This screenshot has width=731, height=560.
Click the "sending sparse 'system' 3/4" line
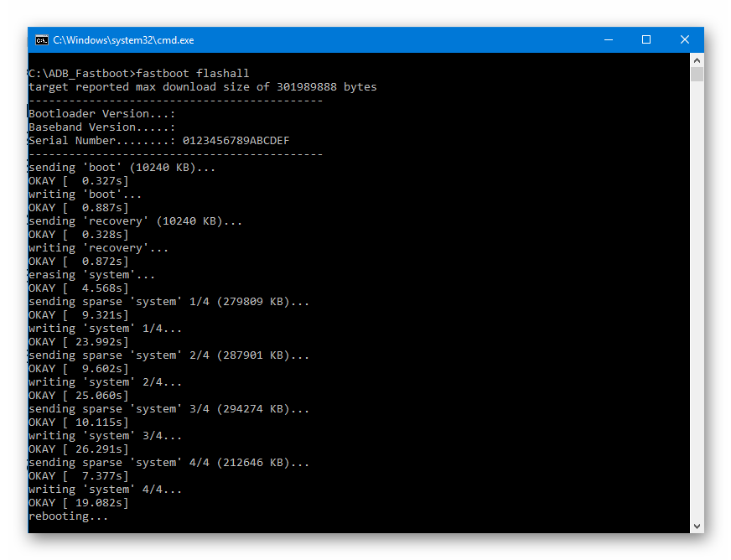[x=168, y=409]
